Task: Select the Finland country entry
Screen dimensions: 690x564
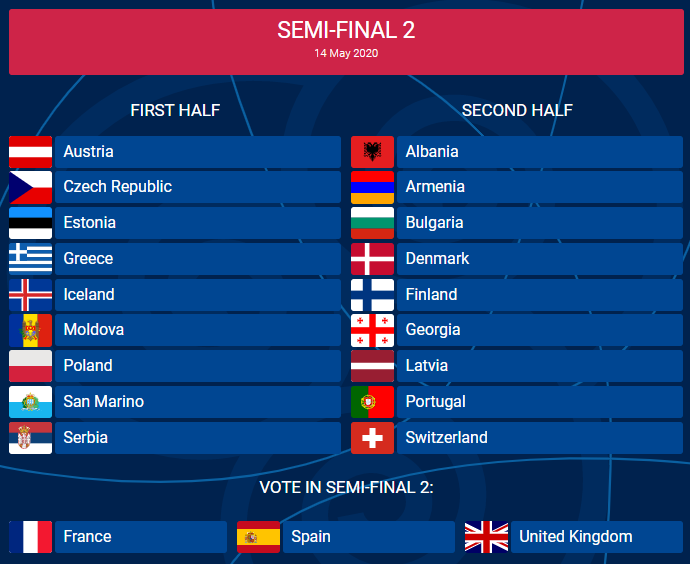Action: (x=539, y=295)
